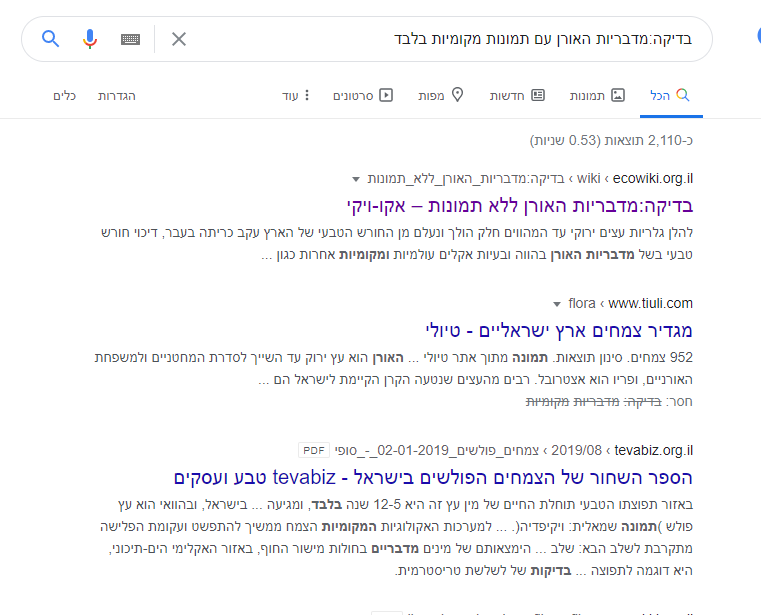Switch to the מפות tab
The image size is (761, 615).
[441, 95]
